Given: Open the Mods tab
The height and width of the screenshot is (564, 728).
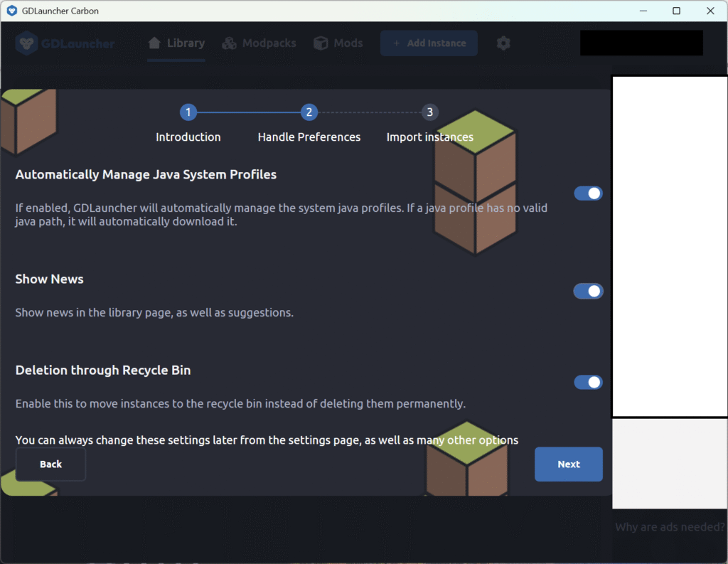Looking at the screenshot, I should [x=338, y=43].
